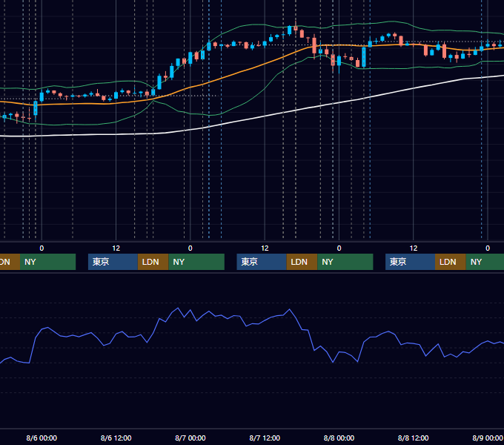Click the big red candle touching the orange line on 8/7 evening

[x=314, y=46]
